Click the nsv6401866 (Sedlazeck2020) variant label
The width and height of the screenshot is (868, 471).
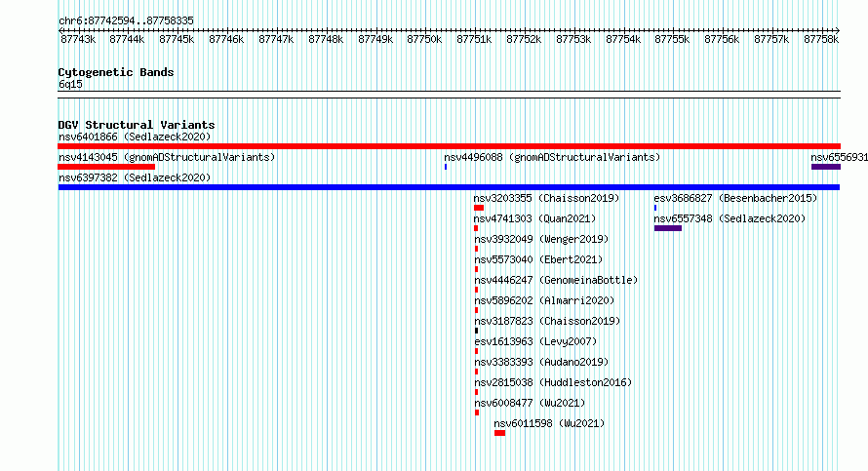coord(135,137)
